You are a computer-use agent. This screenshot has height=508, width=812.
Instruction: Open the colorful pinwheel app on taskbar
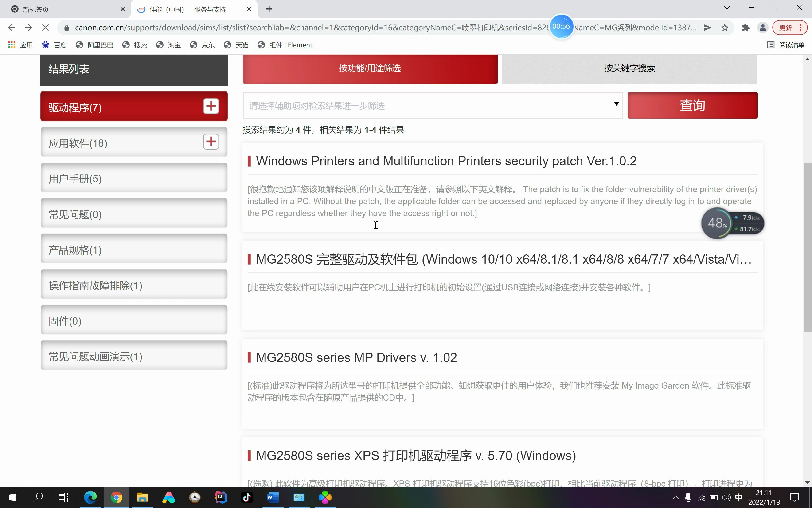[x=325, y=497]
